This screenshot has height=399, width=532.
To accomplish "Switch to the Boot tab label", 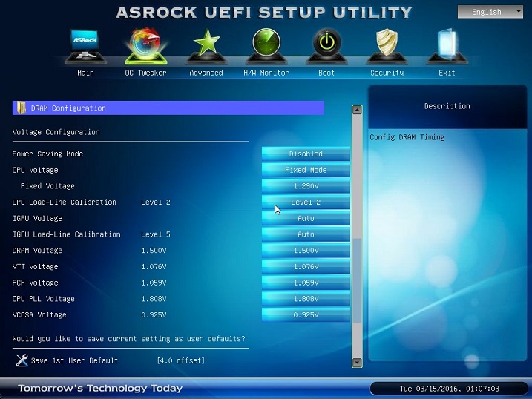I will point(326,73).
